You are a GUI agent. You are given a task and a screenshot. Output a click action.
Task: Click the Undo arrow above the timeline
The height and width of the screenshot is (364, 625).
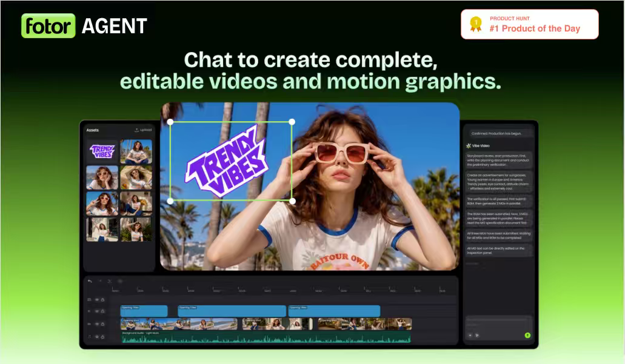90,281
